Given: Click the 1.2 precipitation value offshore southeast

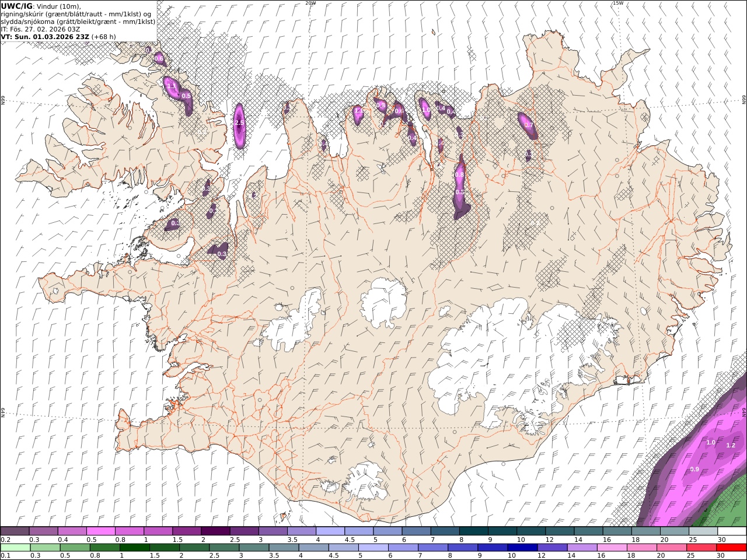Looking at the screenshot, I should coord(731,445).
